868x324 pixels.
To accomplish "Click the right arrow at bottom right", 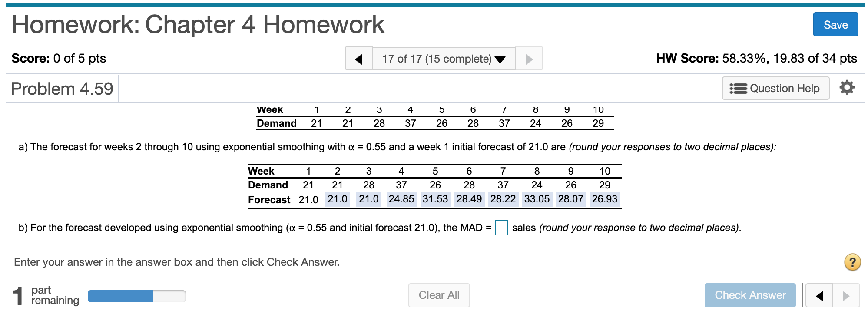I will click(845, 295).
